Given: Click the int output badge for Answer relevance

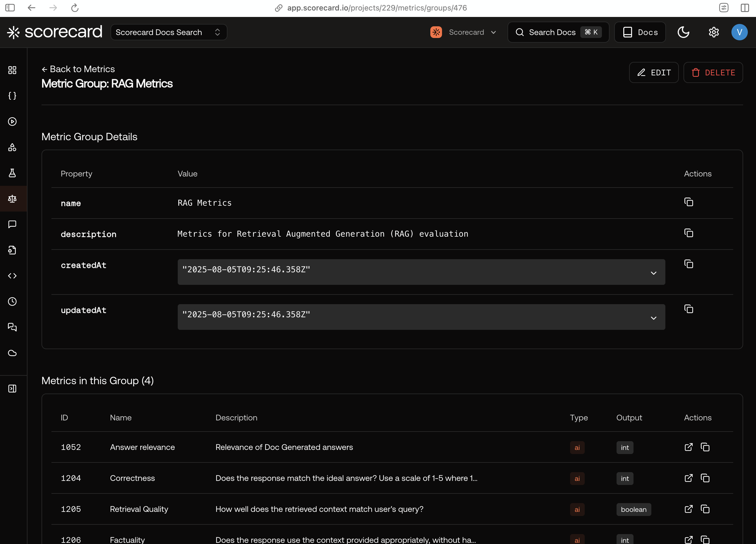Looking at the screenshot, I should click(625, 447).
